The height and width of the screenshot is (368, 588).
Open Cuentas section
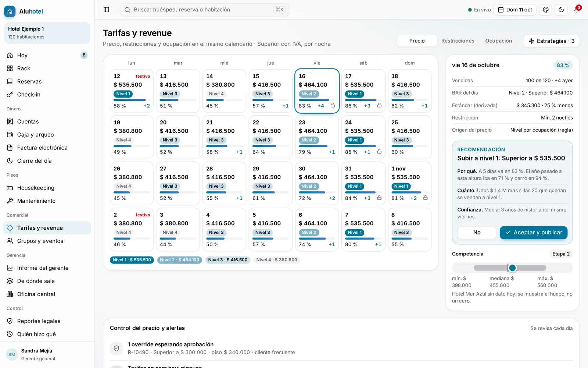point(47,121)
